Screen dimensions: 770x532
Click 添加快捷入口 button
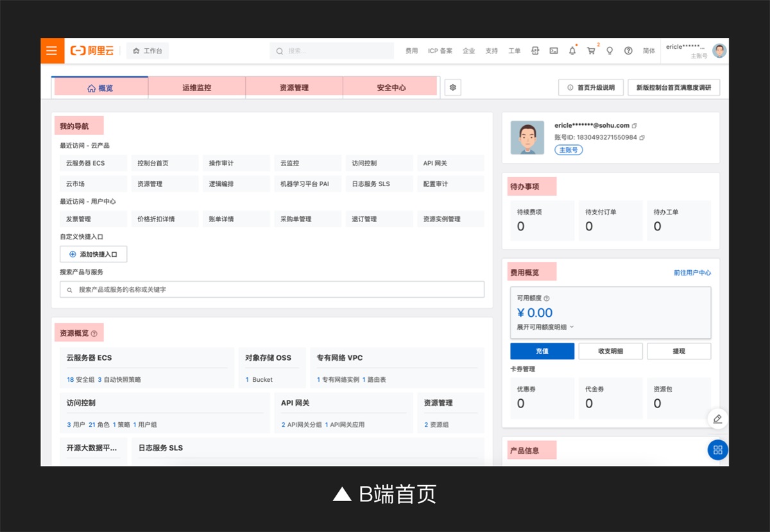pyautogui.click(x=94, y=254)
